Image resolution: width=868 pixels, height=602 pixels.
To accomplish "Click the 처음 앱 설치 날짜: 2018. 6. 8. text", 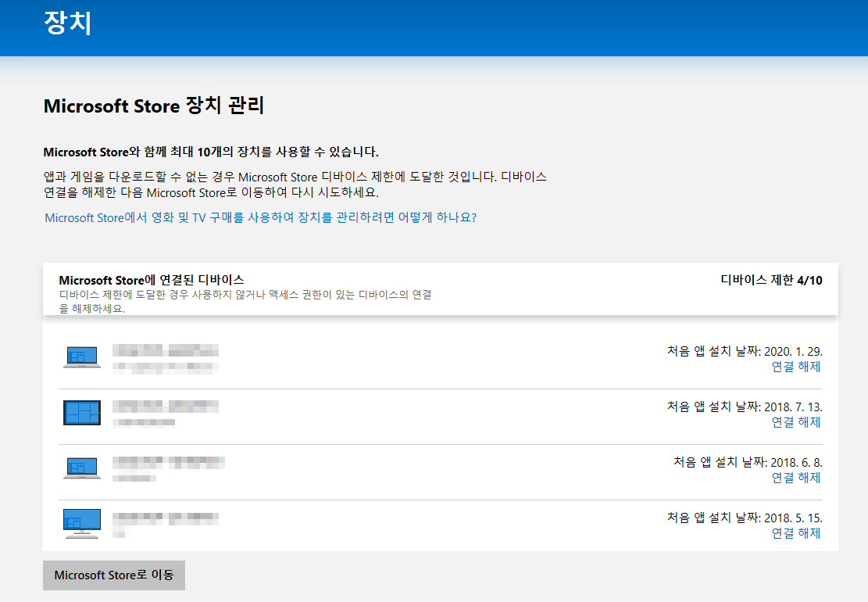I will pyautogui.click(x=748, y=462).
